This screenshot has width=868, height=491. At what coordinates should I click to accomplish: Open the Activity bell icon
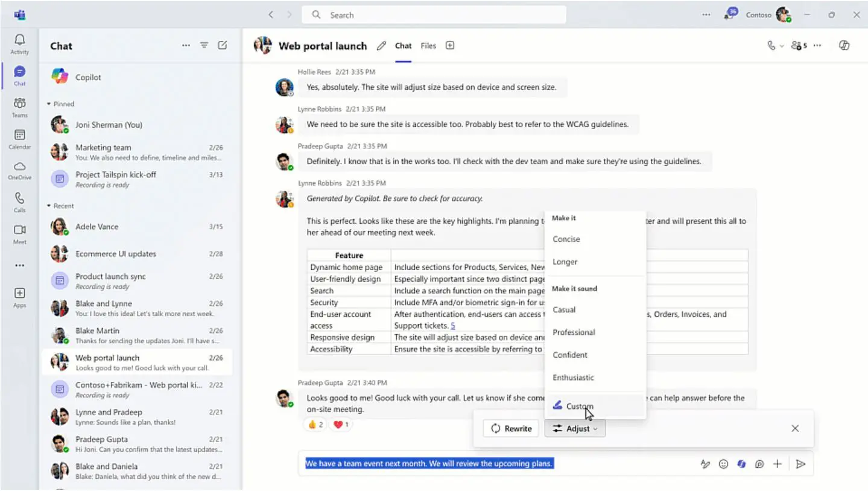coord(20,40)
